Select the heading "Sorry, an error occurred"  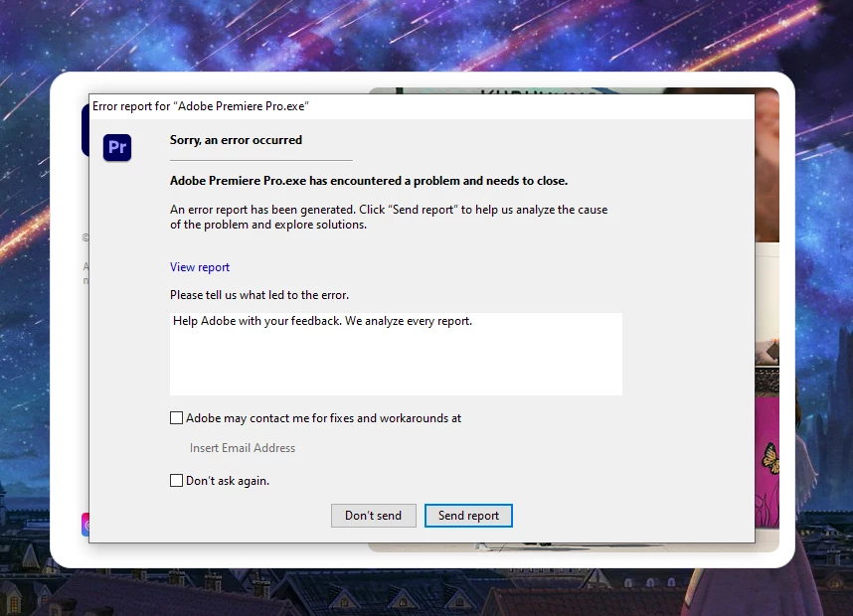(236, 140)
